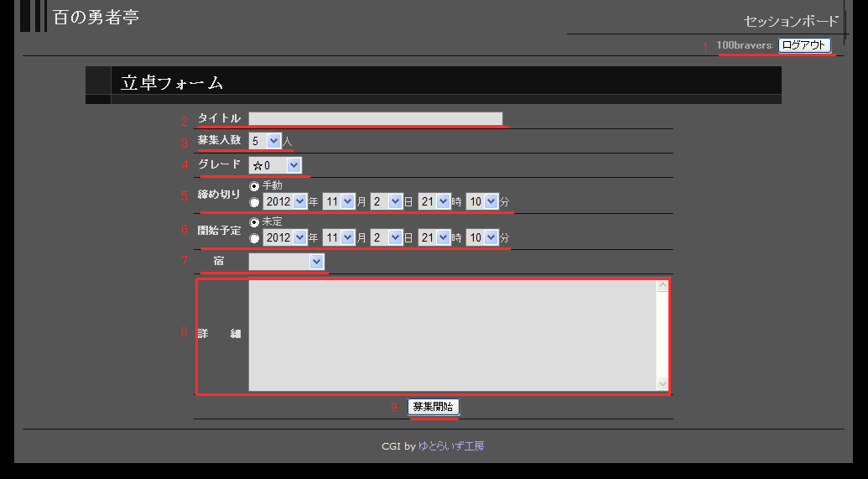Select the 手動 radio button for 締め切り

[x=254, y=185]
